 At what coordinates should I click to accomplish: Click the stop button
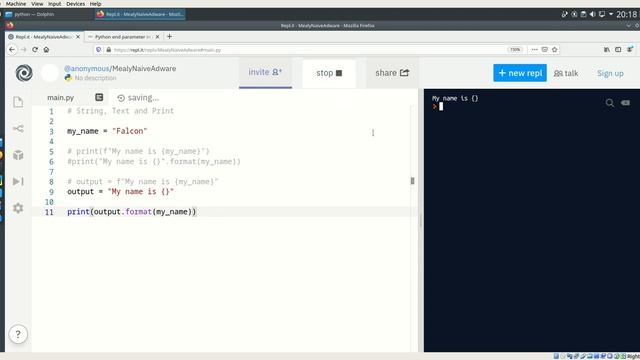pos(329,73)
